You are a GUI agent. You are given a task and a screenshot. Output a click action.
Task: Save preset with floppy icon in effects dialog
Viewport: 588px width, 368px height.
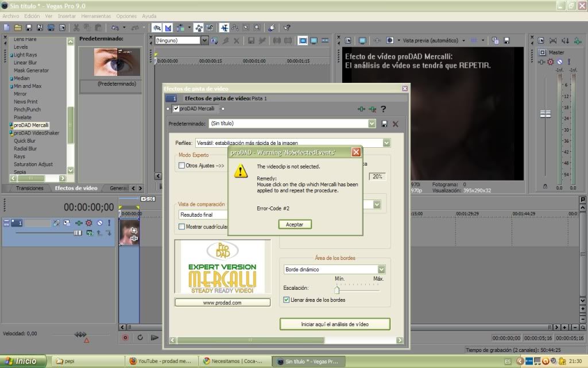[384, 124]
